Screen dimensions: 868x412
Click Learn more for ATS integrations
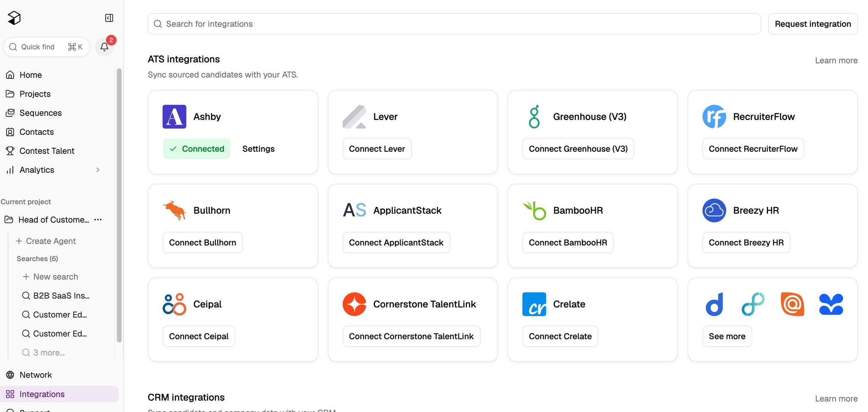tap(836, 60)
